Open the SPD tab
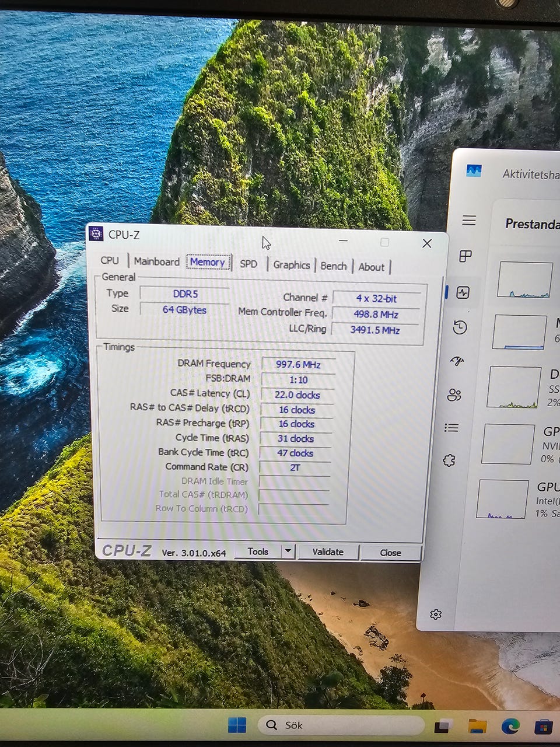560x747 pixels. [249, 264]
